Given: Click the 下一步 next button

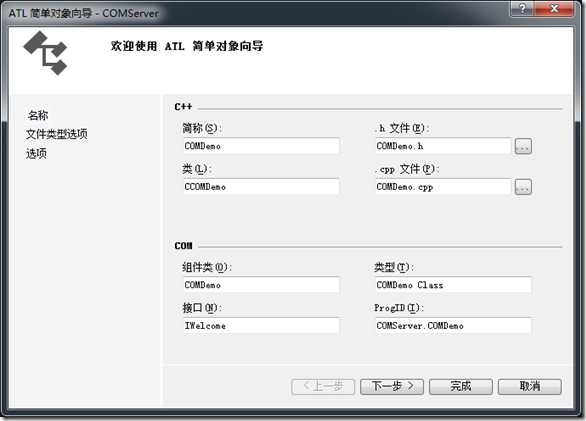Looking at the screenshot, I should 392,386.
